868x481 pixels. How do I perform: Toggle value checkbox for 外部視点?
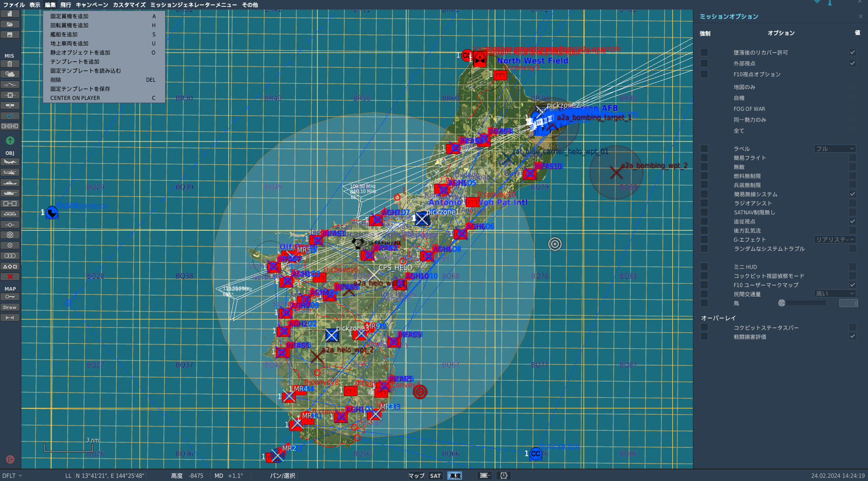click(x=853, y=63)
